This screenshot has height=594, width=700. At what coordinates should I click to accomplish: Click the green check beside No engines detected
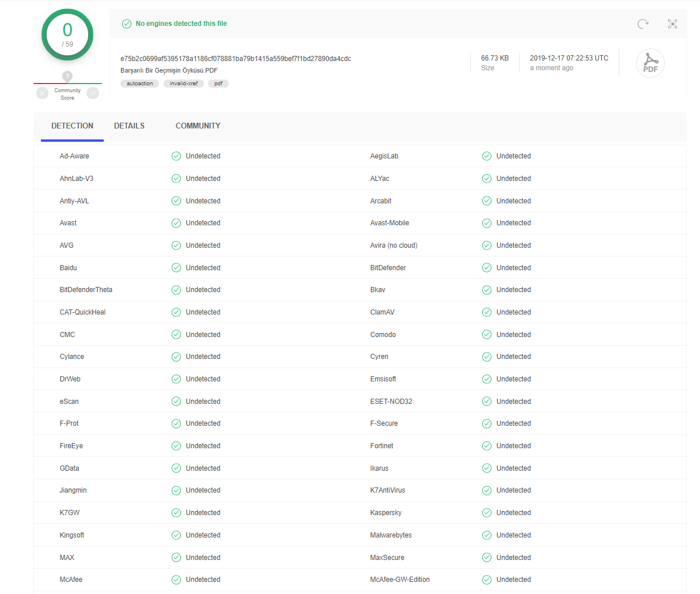127,24
